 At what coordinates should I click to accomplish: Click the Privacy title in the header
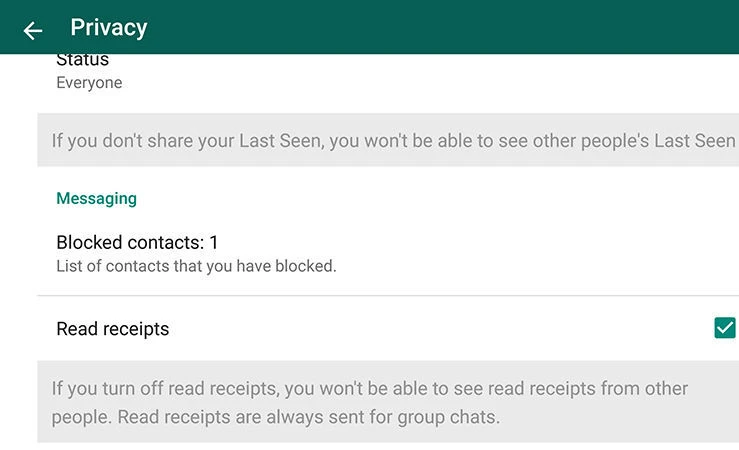109,28
